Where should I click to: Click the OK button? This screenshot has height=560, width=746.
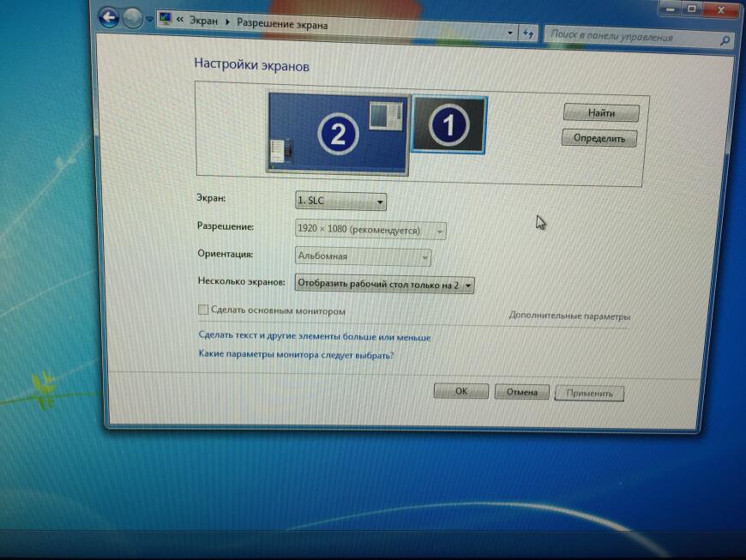[461, 391]
